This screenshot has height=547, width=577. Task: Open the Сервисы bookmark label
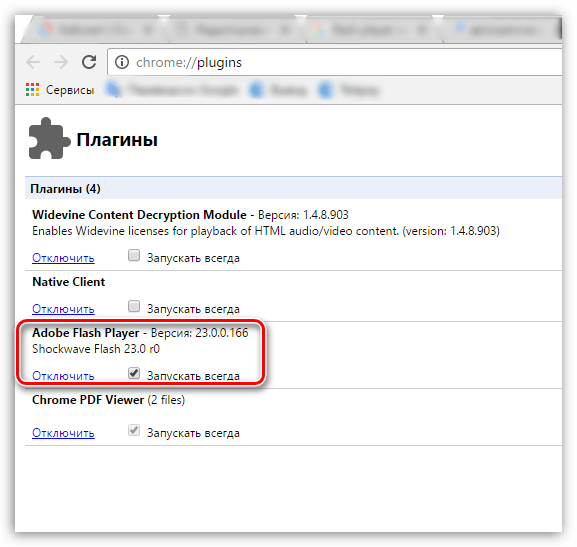(70, 90)
